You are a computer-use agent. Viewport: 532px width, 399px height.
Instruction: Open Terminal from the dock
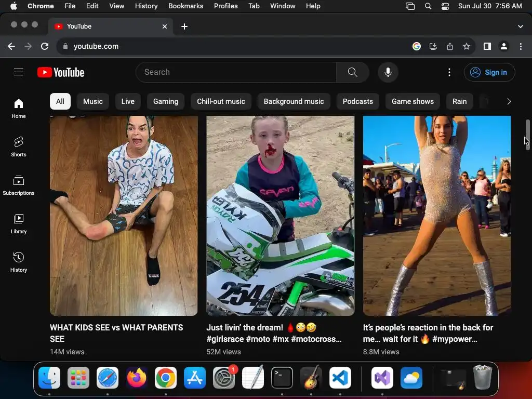282,378
